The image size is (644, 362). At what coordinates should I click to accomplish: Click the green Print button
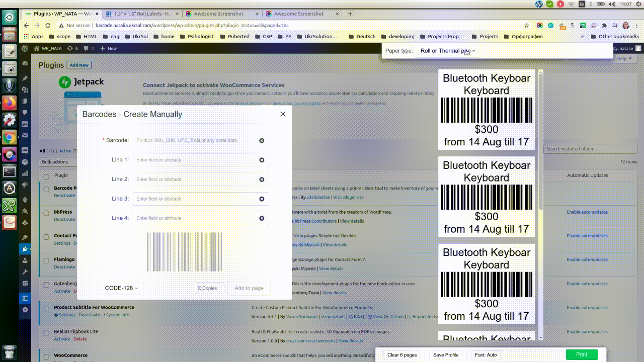coord(582,354)
